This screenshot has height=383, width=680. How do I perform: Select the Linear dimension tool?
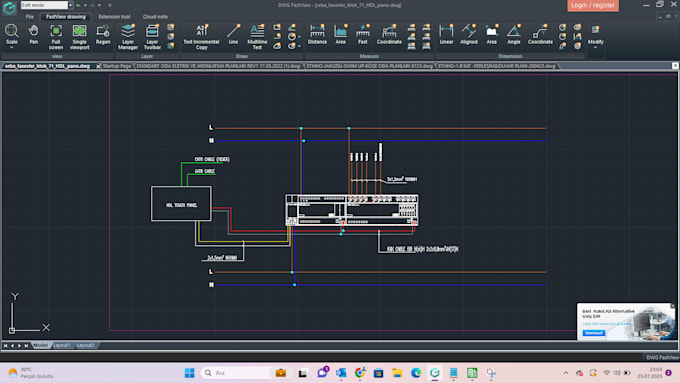pyautogui.click(x=446, y=34)
